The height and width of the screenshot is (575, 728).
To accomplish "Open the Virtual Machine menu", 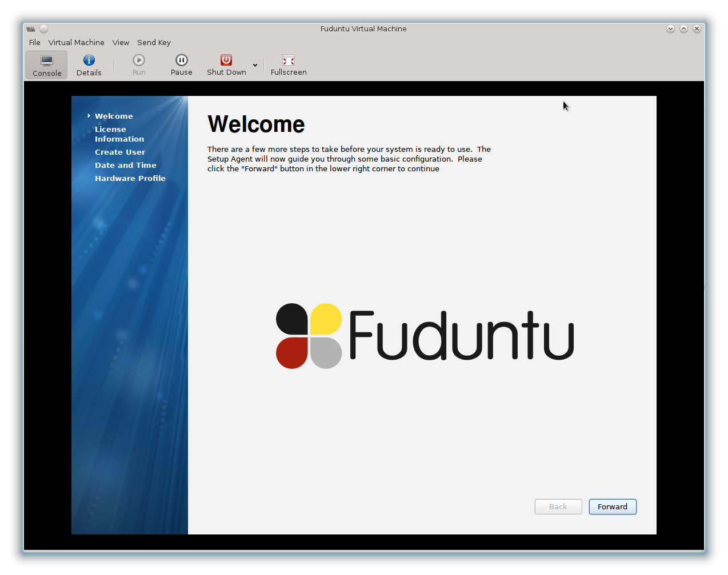I will pos(77,42).
